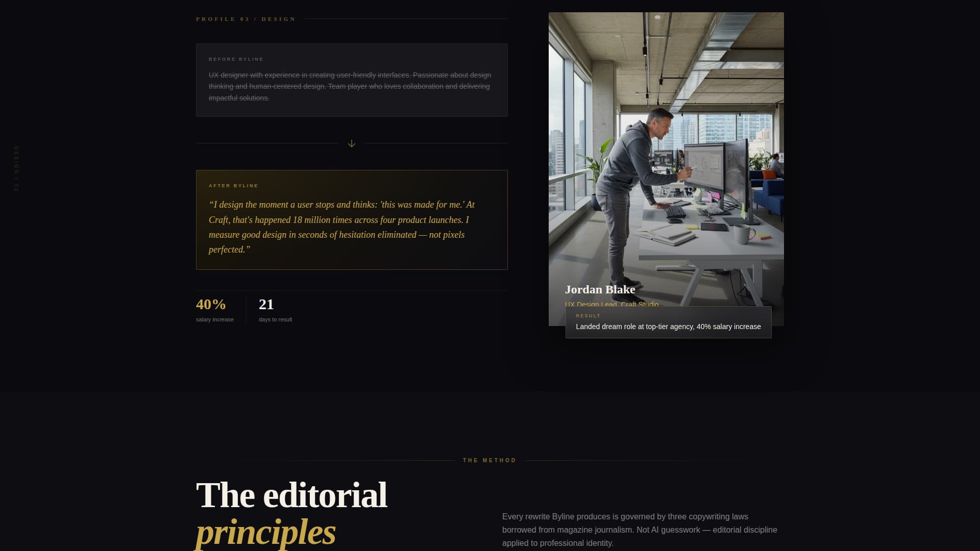
Task: Click the "UX Design Lead, Craft Studio" subtitle
Action: [x=611, y=305]
